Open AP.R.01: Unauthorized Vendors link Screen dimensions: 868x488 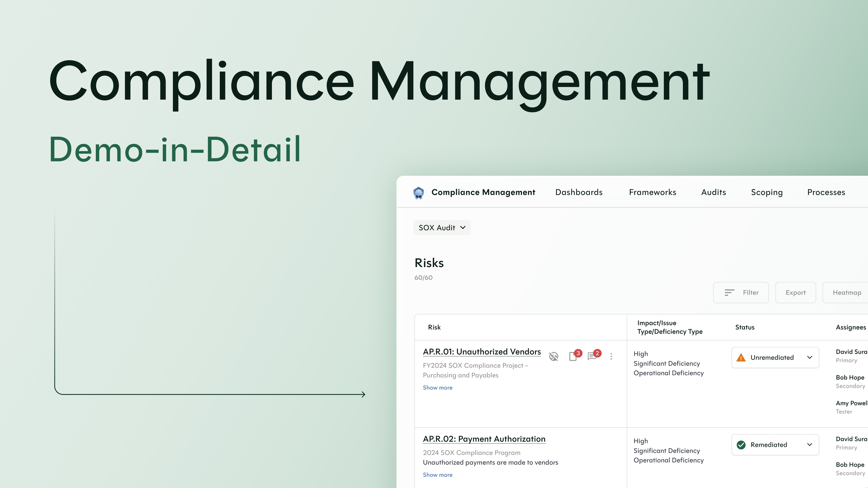click(482, 352)
